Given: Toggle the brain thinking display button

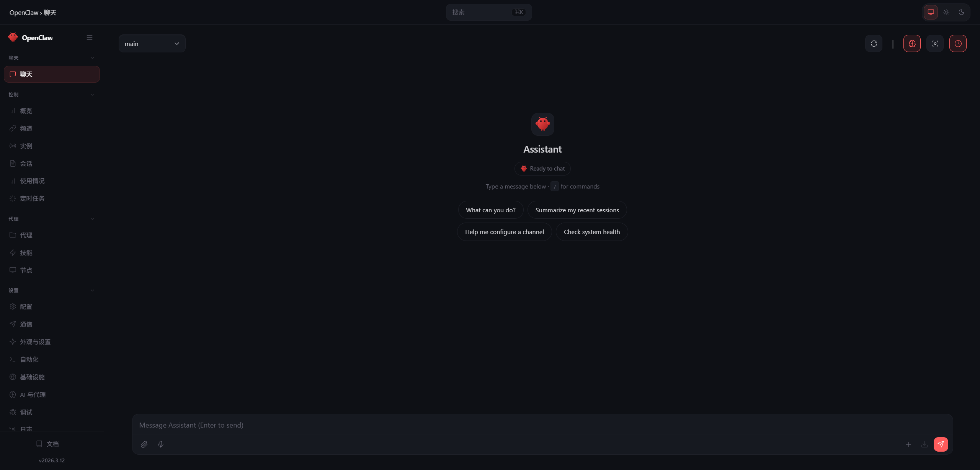Looking at the screenshot, I should (x=912, y=44).
